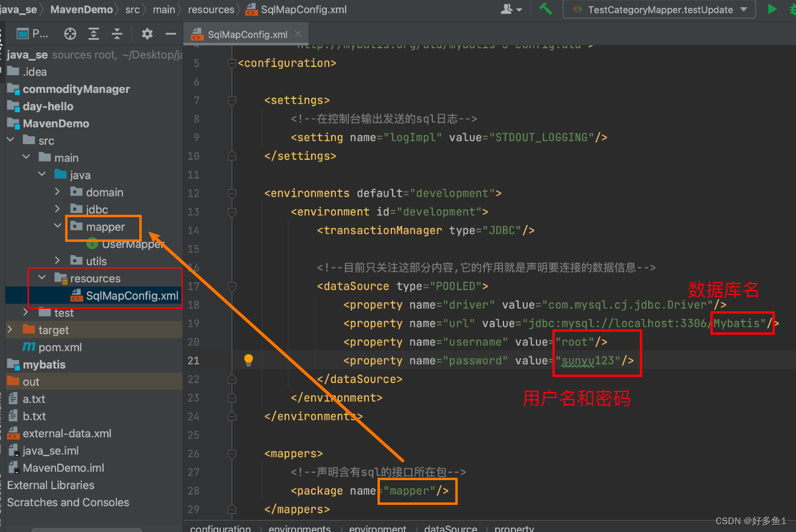Screen dimensions: 796x532
Task: Open the user account menu icon
Action: (511, 9)
